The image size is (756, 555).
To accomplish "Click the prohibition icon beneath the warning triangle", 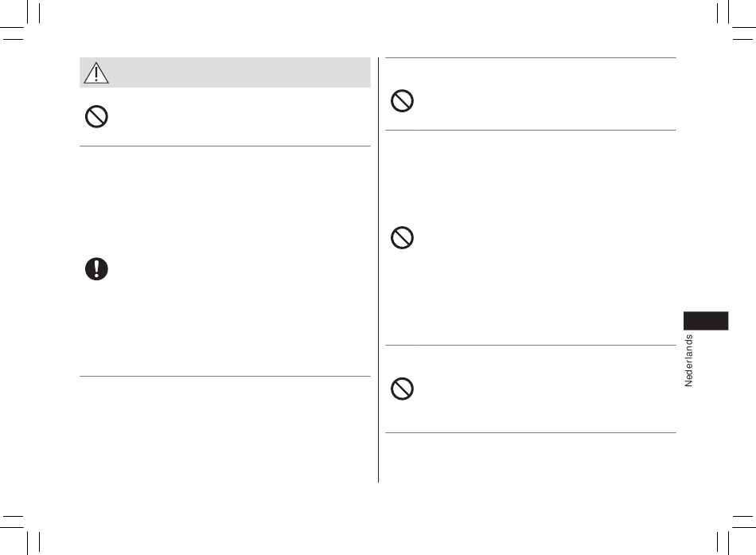I will (96, 117).
